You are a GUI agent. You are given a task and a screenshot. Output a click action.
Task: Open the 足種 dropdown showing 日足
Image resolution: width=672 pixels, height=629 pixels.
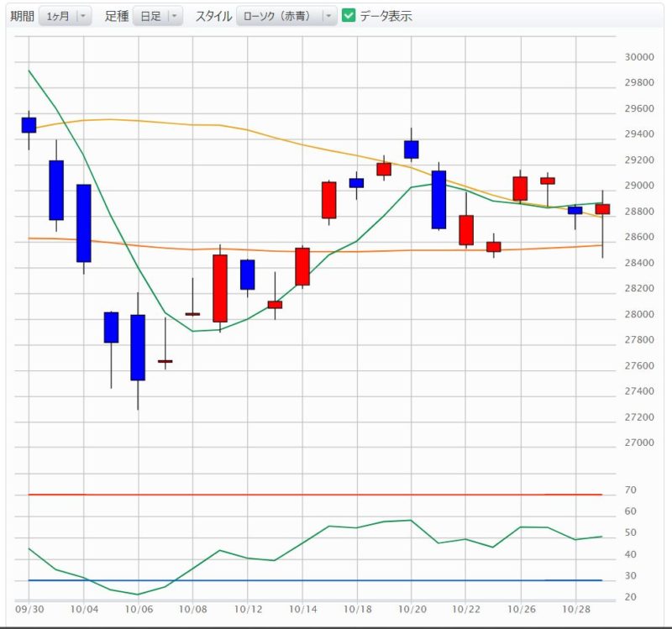(158, 16)
